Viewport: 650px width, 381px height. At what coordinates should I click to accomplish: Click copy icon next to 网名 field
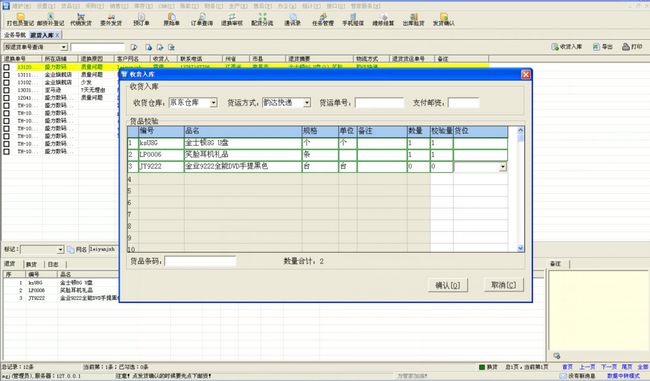[70, 250]
